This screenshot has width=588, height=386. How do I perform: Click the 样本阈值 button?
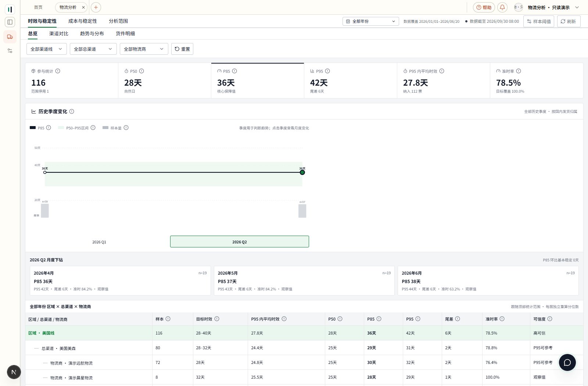(539, 21)
